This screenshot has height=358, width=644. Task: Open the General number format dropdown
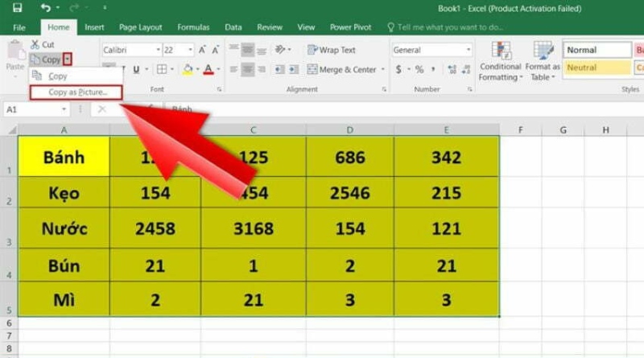click(468, 50)
